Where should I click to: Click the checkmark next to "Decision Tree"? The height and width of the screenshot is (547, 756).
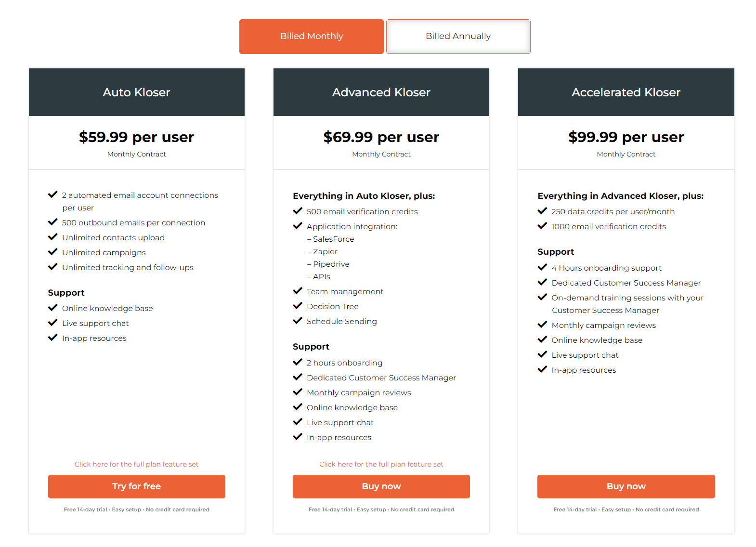click(298, 305)
